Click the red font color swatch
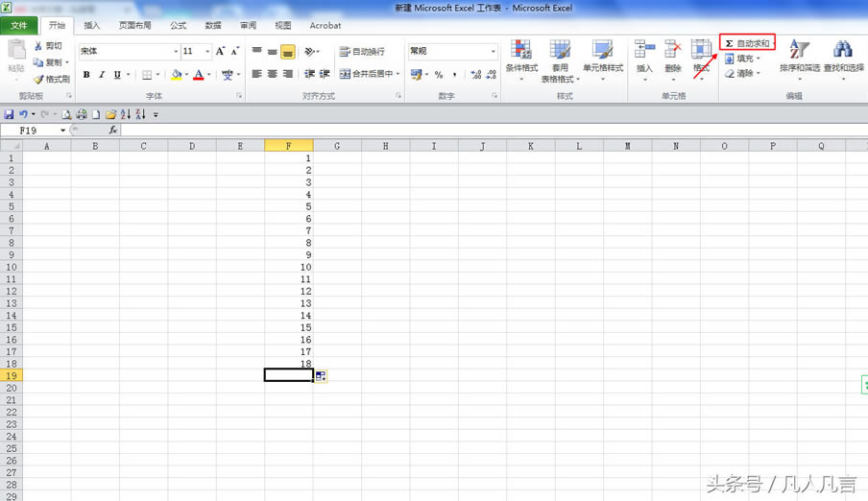868x501 pixels. point(199,74)
